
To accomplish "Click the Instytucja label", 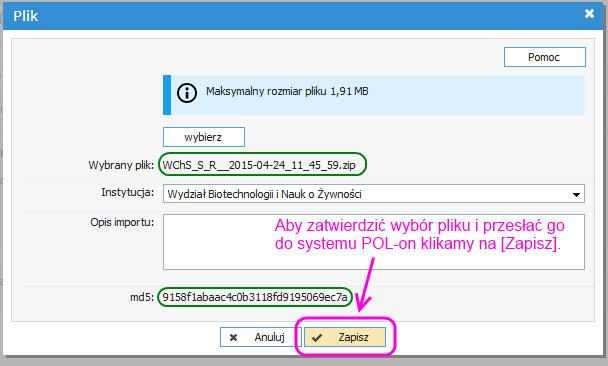I will (128, 192).
